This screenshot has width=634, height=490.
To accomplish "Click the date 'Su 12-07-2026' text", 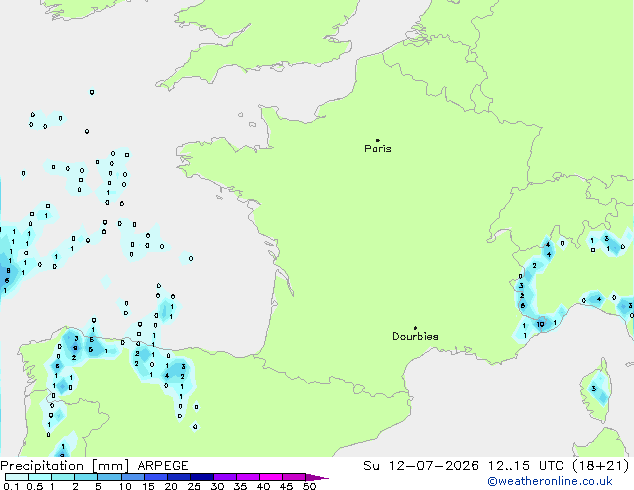I will [x=421, y=466].
